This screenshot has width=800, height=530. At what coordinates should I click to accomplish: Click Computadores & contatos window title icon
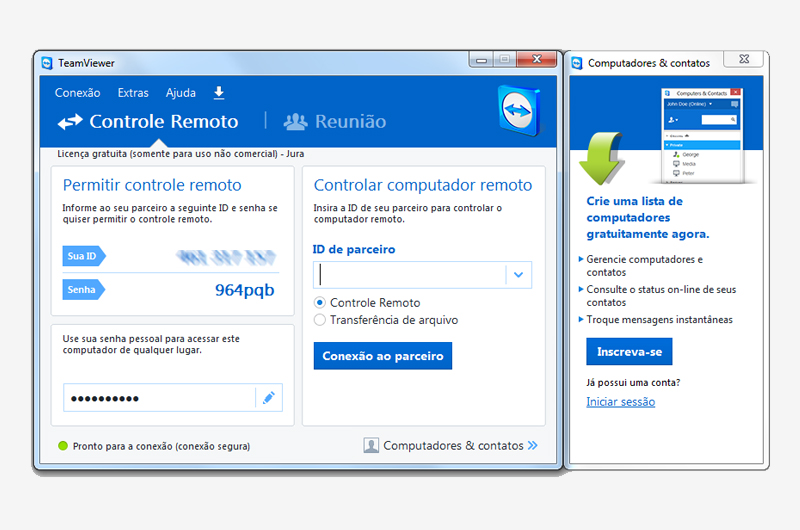[x=577, y=63]
